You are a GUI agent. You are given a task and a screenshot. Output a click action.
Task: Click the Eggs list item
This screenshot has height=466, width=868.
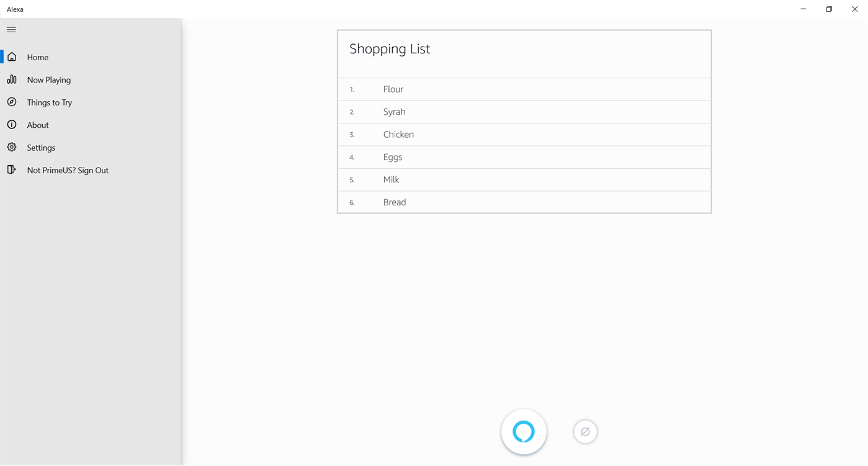[393, 157]
